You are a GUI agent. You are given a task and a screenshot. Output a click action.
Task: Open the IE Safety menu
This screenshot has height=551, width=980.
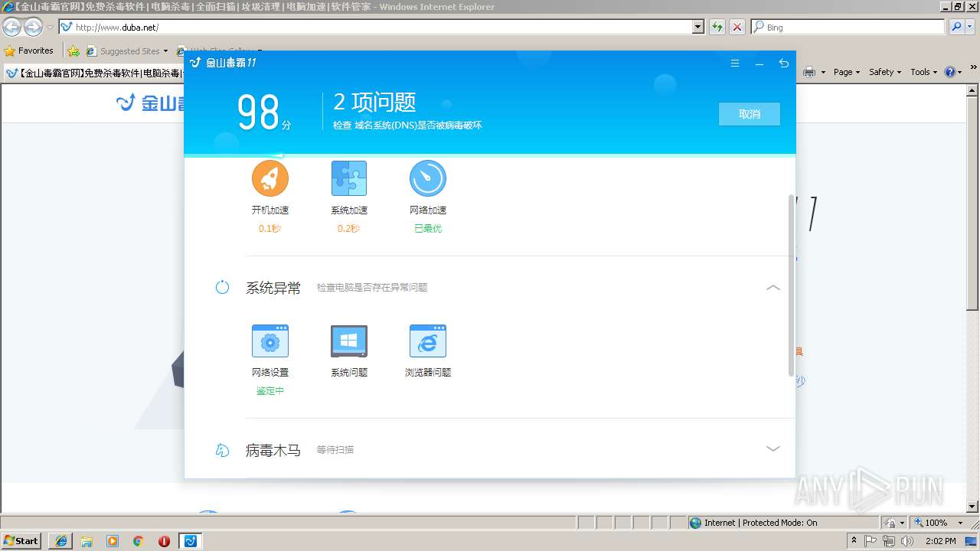tap(885, 72)
